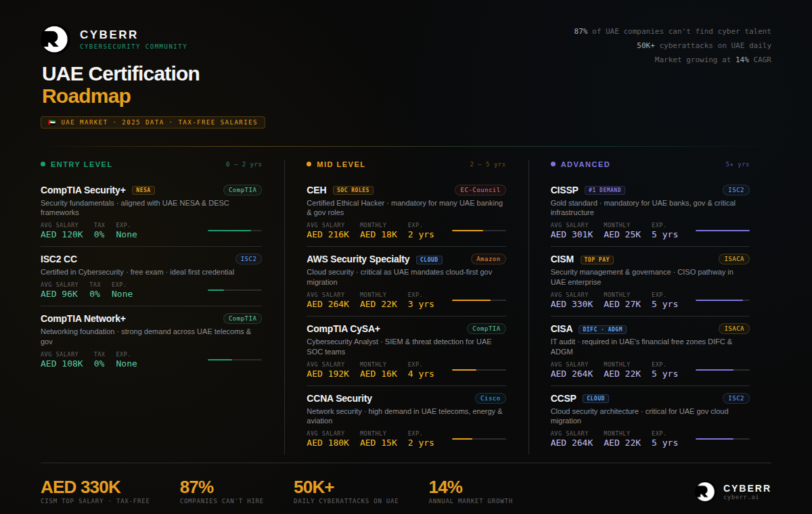Screen dimensions: 812x514
Task: Click the ISC2 badge on the CISSP row
Action: 736,190
